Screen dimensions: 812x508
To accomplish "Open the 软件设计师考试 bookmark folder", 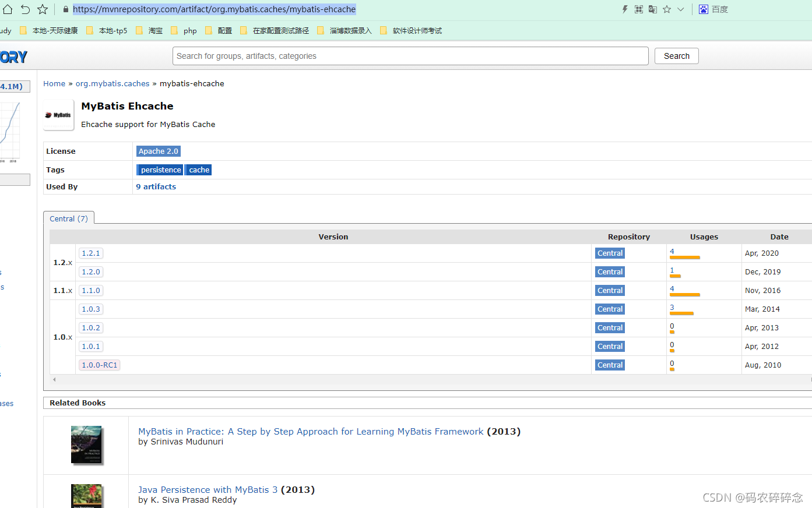I will pyautogui.click(x=411, y=31).
